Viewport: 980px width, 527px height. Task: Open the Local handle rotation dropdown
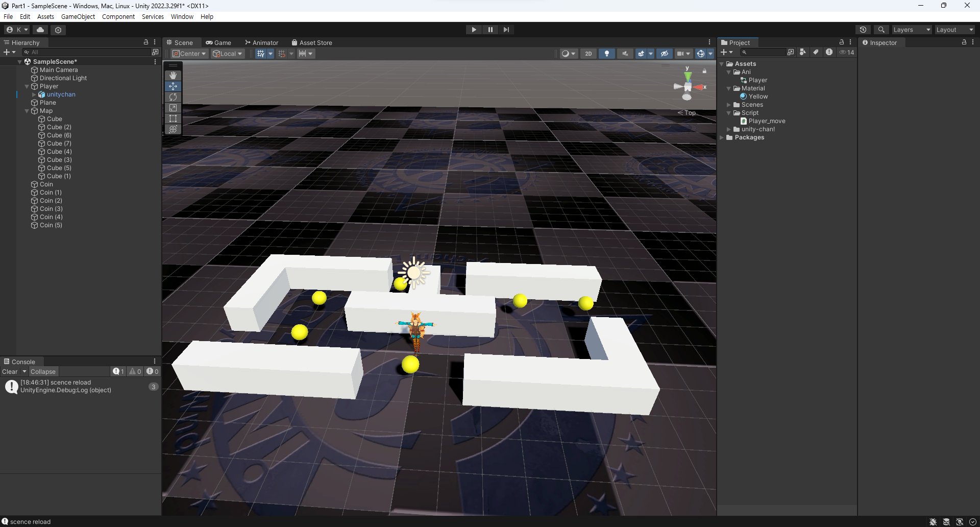(228, 54)
